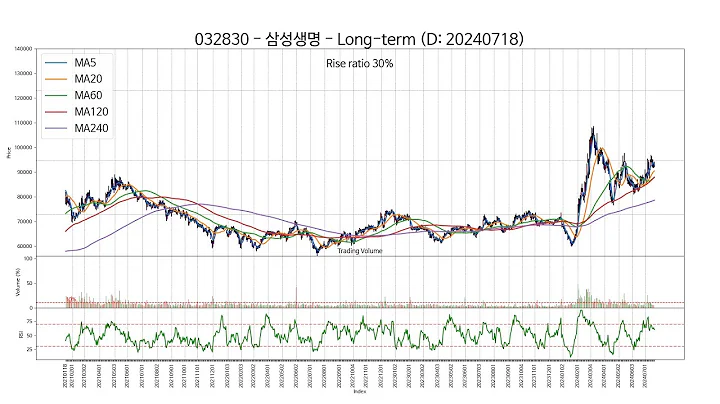Select the MA5 legend entry
720x404 pixels.
pos(71,62)
